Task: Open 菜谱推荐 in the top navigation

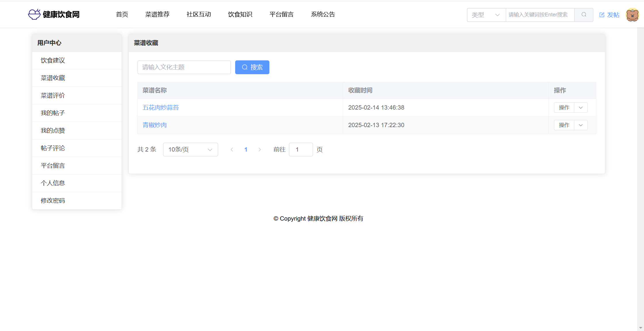Action: pos(157,14)
